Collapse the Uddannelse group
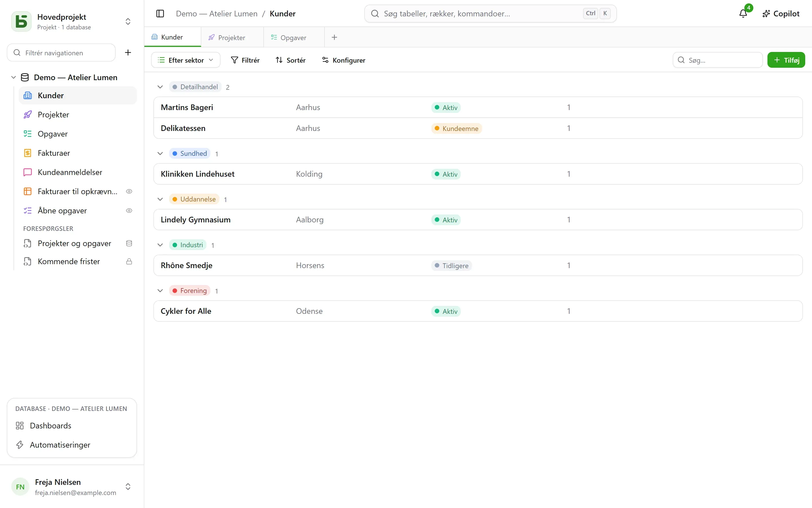Viewport: 812px width, 508px height. click(x=160, y=199)
